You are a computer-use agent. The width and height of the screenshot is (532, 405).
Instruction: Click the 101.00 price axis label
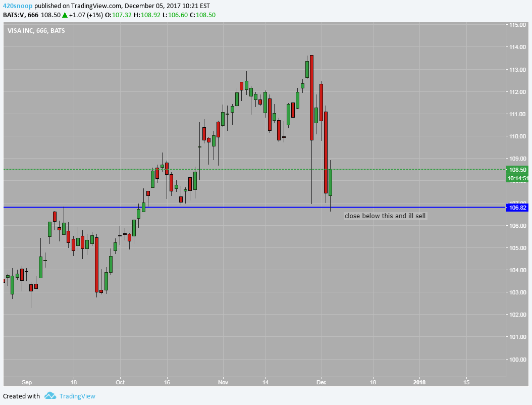click(x=518, y=337)
